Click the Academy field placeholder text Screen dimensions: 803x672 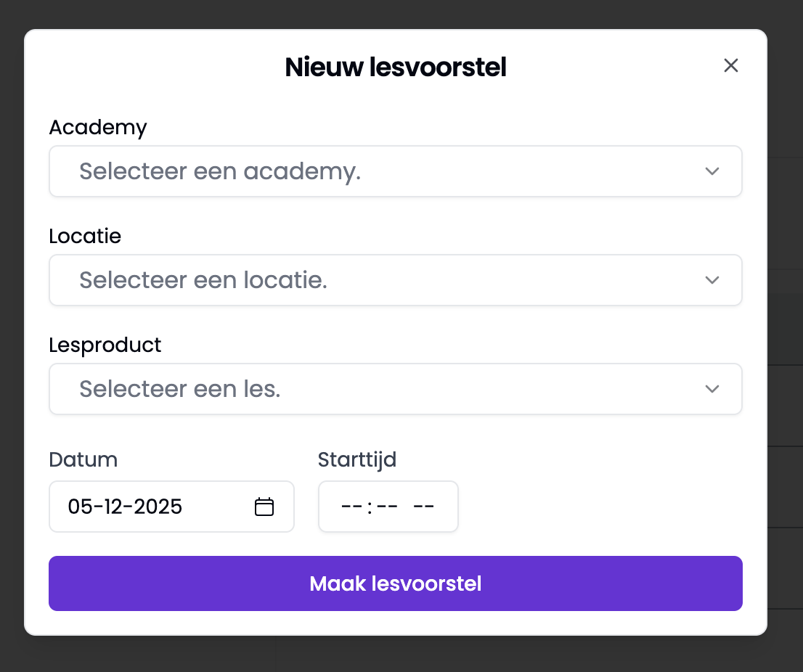pyautogui.click(x=219, y=171)
